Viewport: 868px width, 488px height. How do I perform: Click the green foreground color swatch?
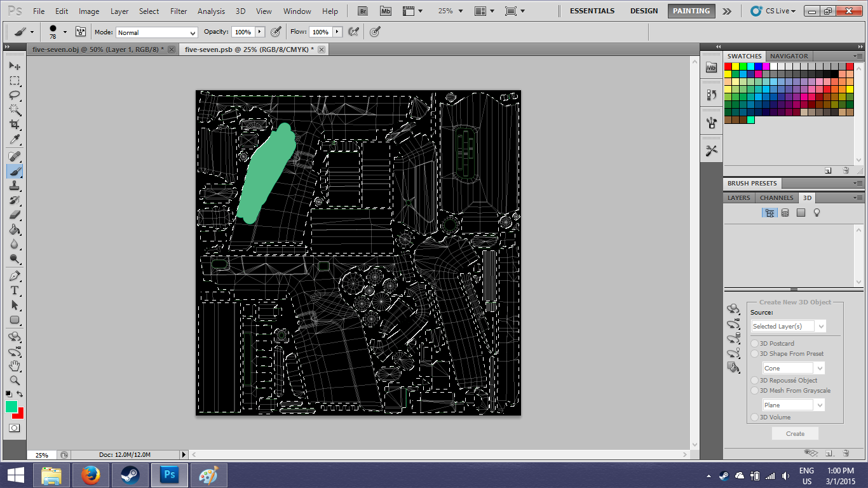pyautogui.click(x=11, y=407)
